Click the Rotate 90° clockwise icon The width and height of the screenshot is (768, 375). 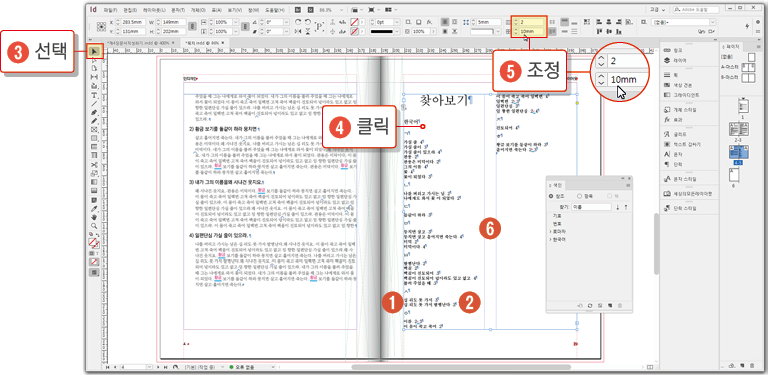click(x=299, y=22)
